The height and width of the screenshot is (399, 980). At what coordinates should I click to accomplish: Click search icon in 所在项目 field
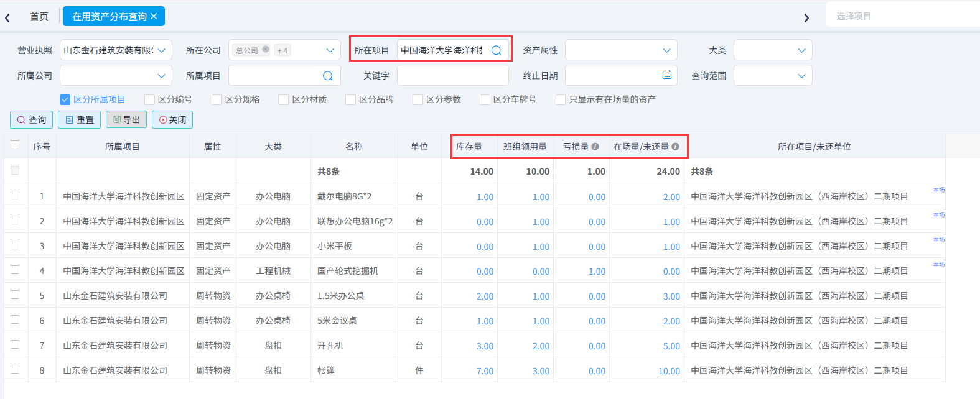(496, 50)
